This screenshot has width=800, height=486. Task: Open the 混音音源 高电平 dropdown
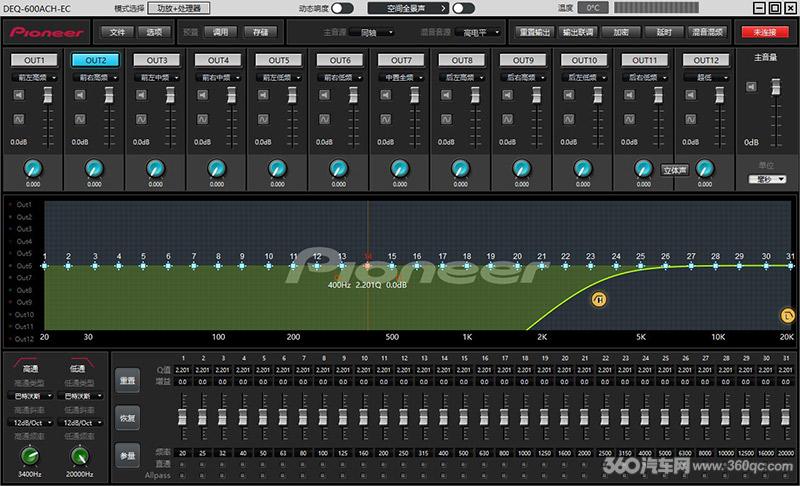pyautogui.click(x=479, y=33)
